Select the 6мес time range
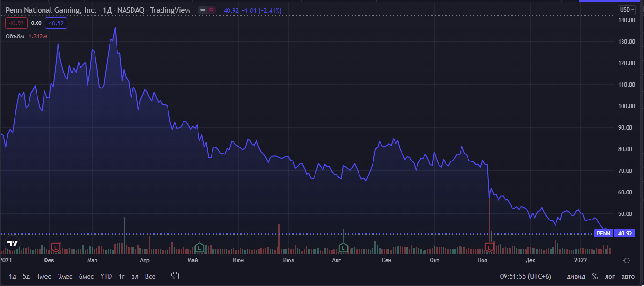The image size is (644, 286). coord(86,276)
